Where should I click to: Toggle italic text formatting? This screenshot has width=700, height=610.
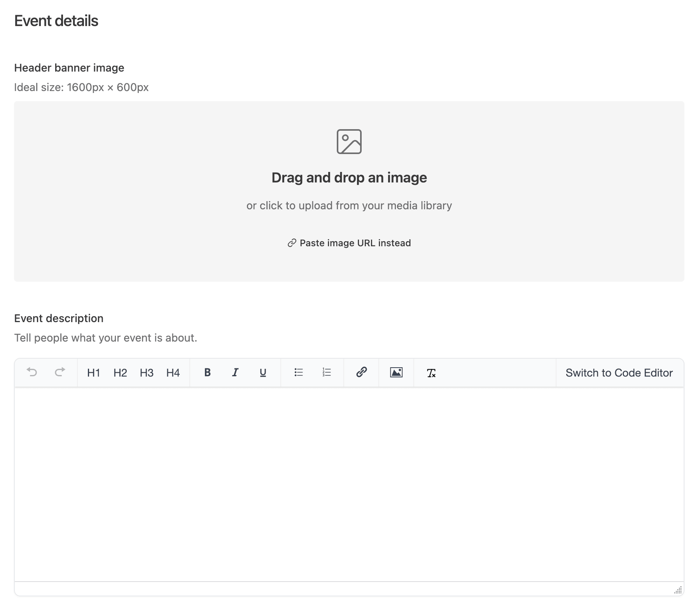pos(235,373)
